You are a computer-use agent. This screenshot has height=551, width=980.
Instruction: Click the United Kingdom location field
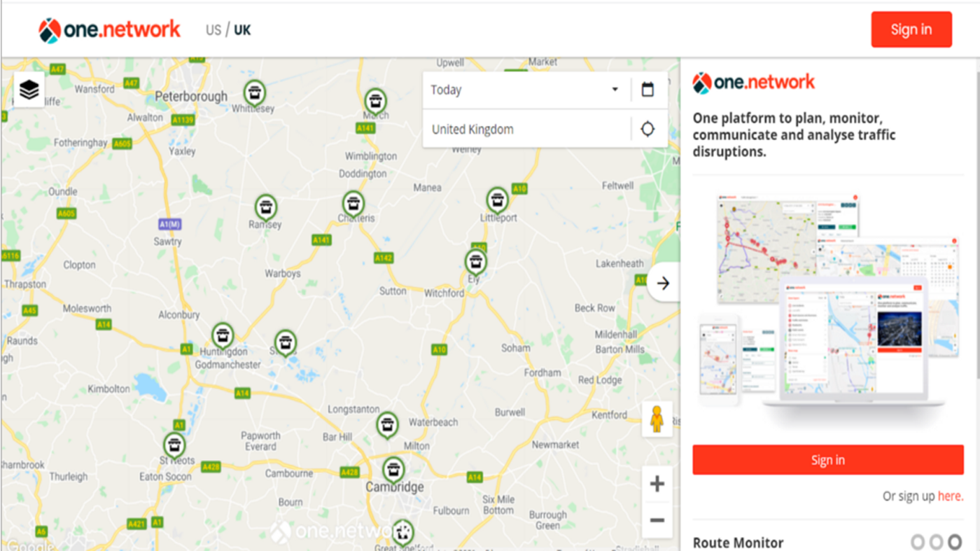(x=525, y=129)
